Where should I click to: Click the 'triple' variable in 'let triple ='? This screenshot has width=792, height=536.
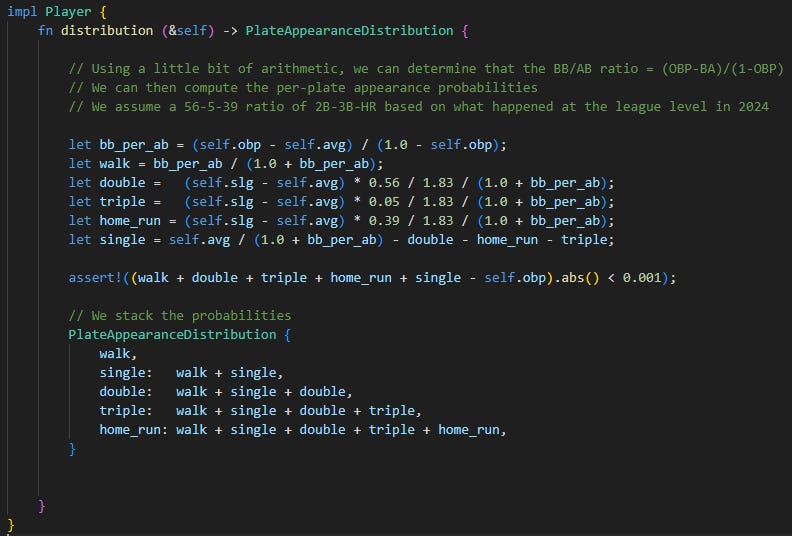point(122,202)
